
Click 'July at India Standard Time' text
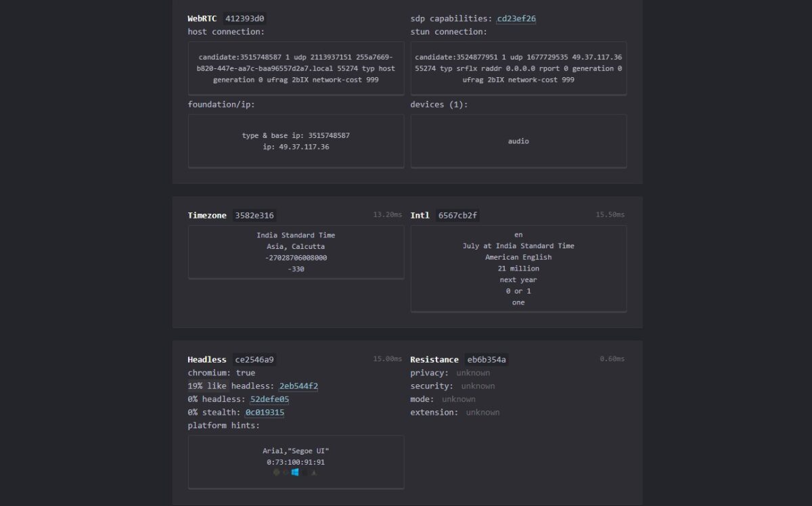coord(518,246)
